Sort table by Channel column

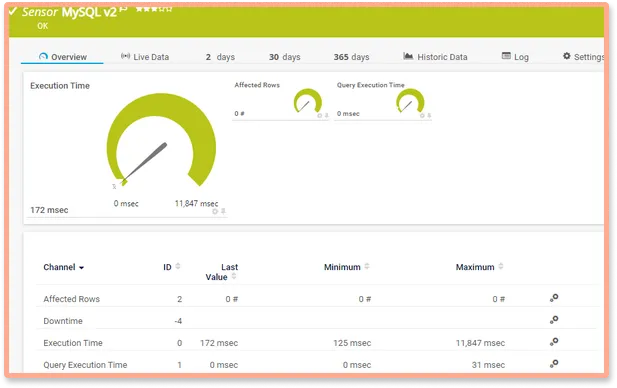pyautogui.click(x=63, y=267)
